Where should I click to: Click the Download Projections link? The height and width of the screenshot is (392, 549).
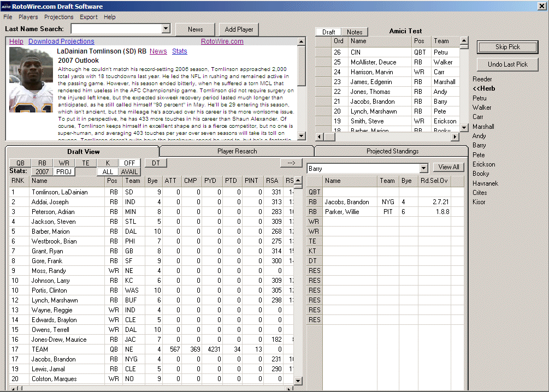[61, 41]
